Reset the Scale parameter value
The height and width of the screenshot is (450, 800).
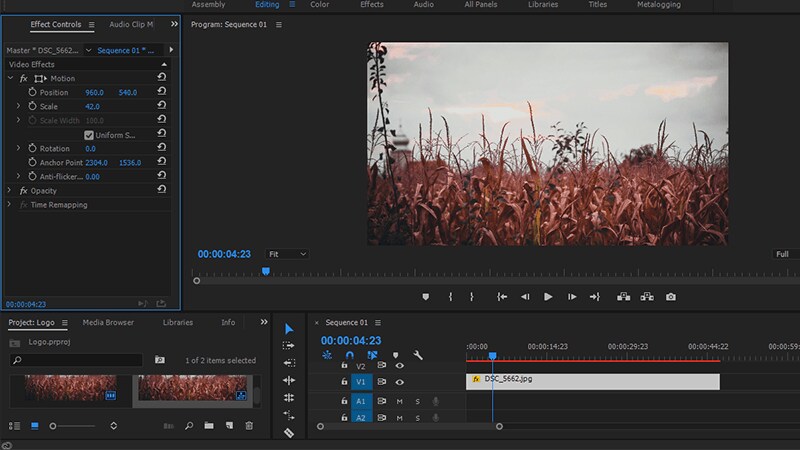coord(162,105)
